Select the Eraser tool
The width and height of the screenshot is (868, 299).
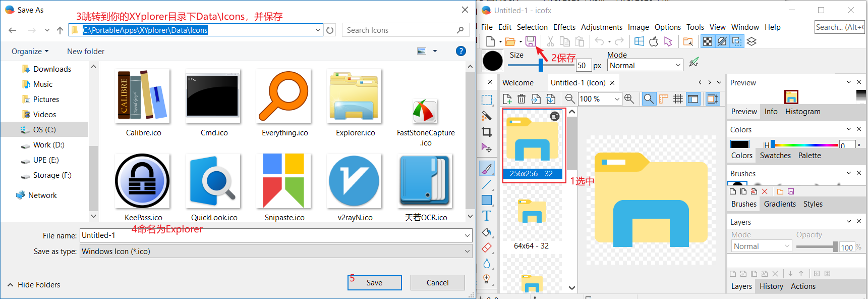(x=487, y=248)
